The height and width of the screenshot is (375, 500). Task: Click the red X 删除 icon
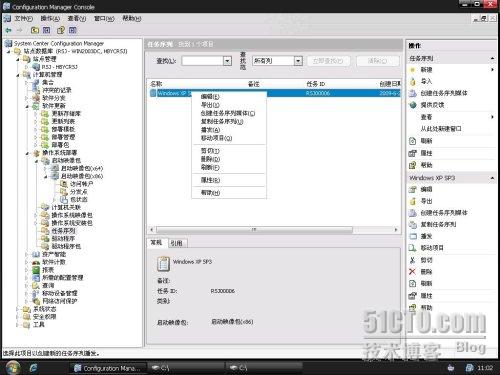[x=413, y=272]
